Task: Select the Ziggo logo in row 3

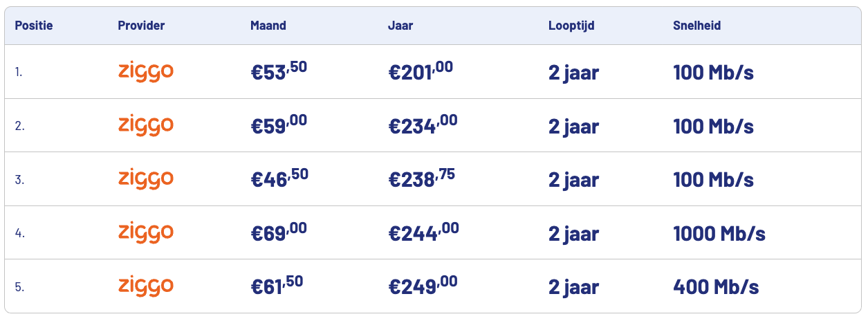Action: (145, 179)
